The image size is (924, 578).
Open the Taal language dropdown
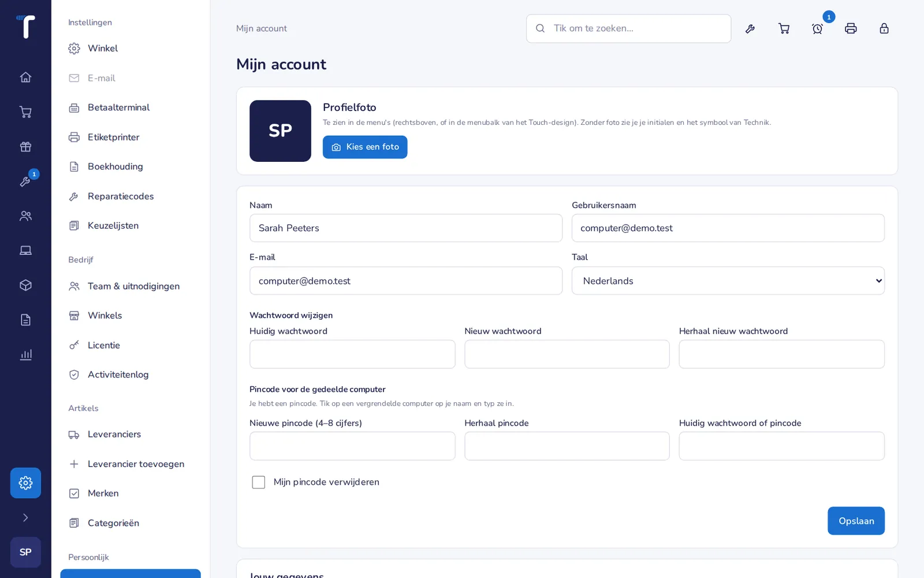pos(728,281)
